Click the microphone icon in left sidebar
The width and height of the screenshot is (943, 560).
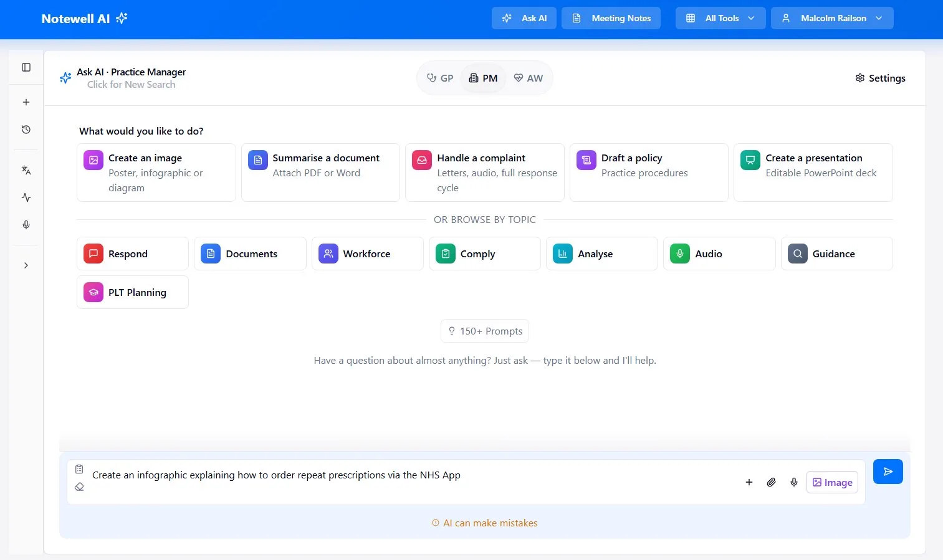pyautogui.click(x=26, y=225)
